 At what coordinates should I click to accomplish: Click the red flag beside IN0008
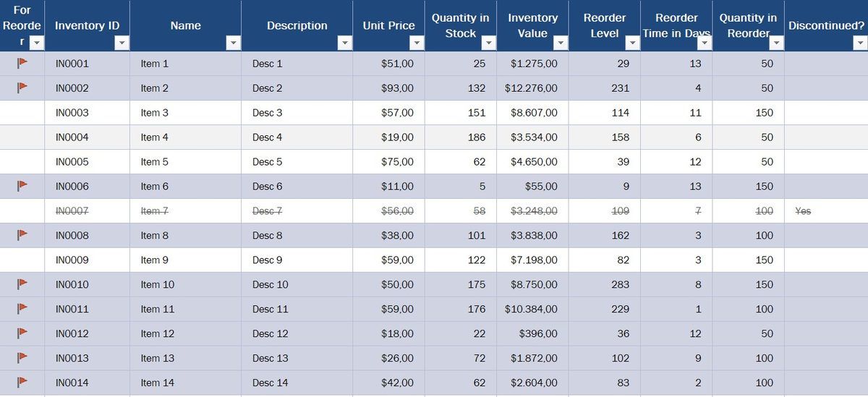tap(22, 235)
